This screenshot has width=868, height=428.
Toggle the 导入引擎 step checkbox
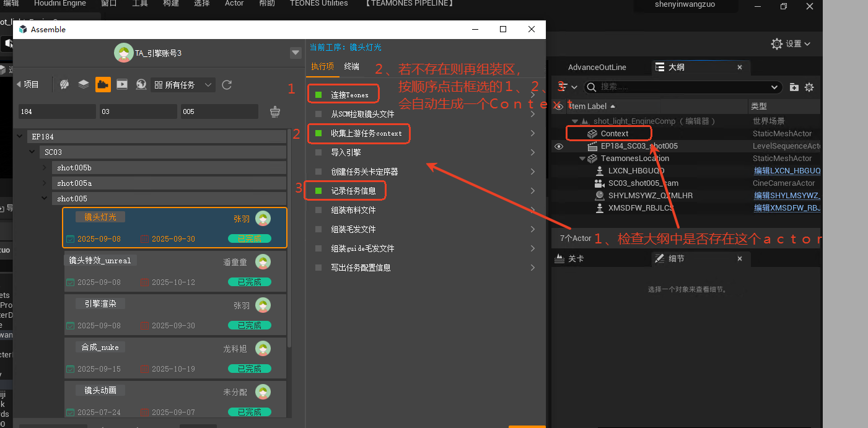pyautogui.click(x=318, y=152)
